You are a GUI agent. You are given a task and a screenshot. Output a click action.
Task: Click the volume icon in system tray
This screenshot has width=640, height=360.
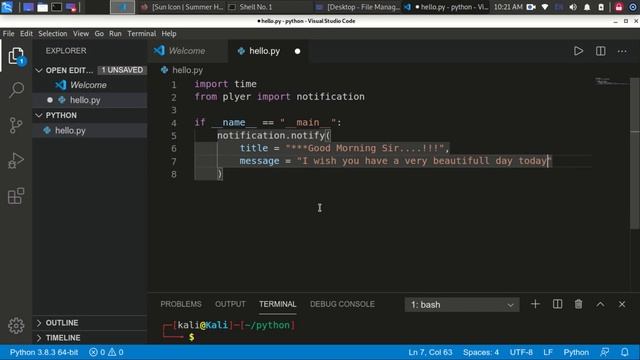point(573,7)
